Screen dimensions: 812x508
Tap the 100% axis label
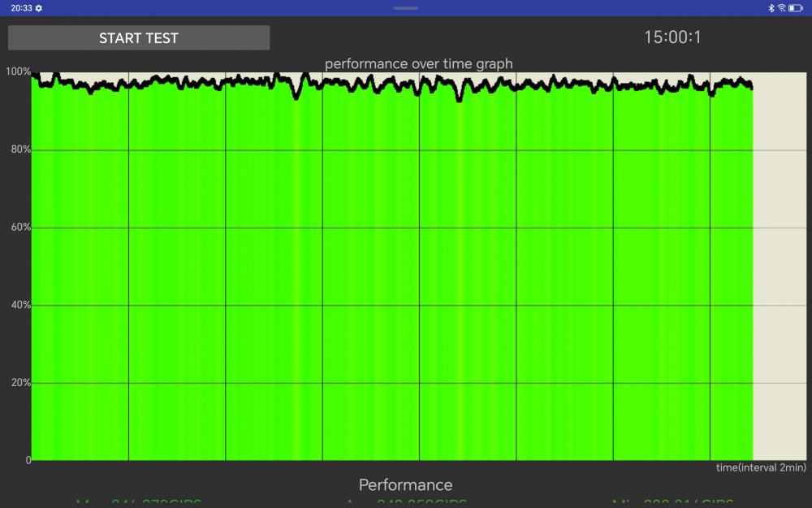(x=18, y=72)
